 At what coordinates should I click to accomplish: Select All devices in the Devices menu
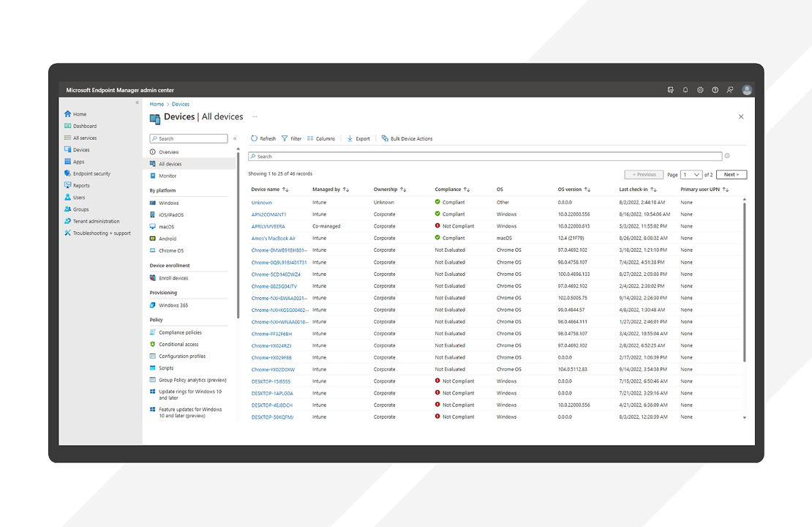189,164
